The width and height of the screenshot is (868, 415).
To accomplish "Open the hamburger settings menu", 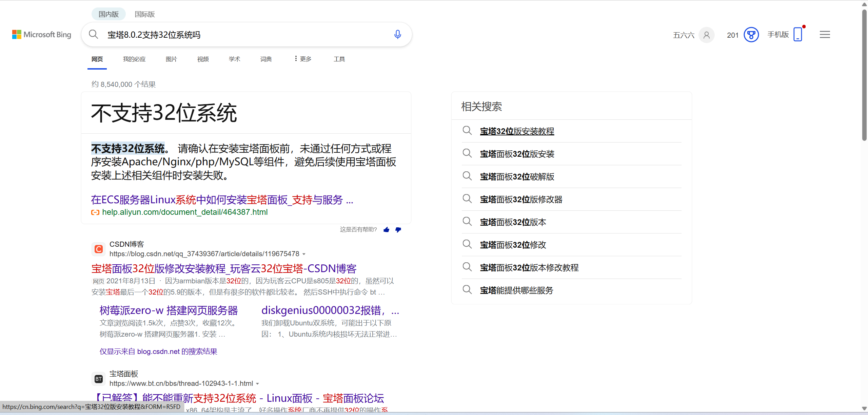I will pyautogui.click(x=825, y=35).
